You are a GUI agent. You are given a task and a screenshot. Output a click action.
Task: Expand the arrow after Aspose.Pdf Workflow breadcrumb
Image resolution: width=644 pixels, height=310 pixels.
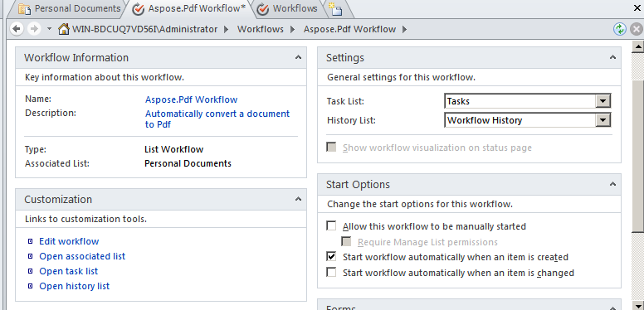click(x=404, y=29)
